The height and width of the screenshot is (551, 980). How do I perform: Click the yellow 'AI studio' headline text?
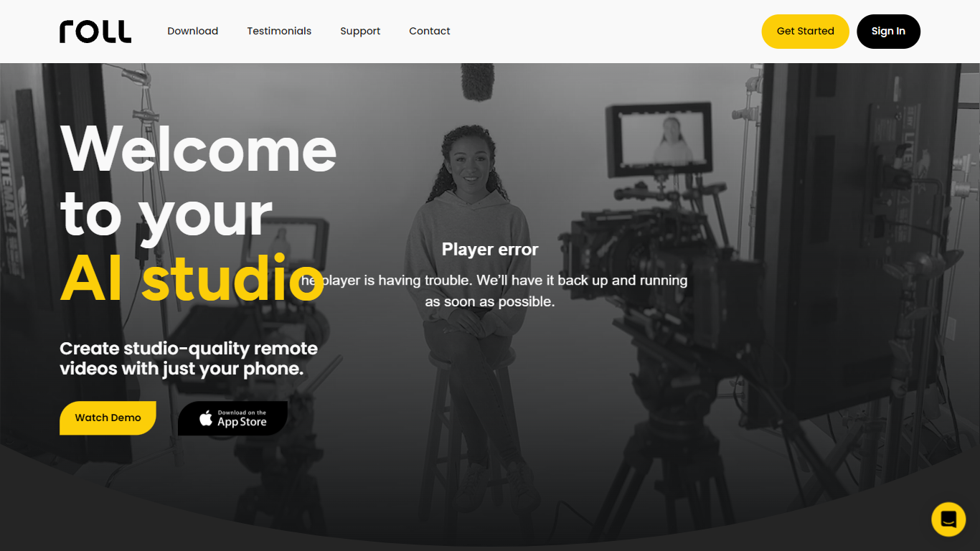(192, 278)
